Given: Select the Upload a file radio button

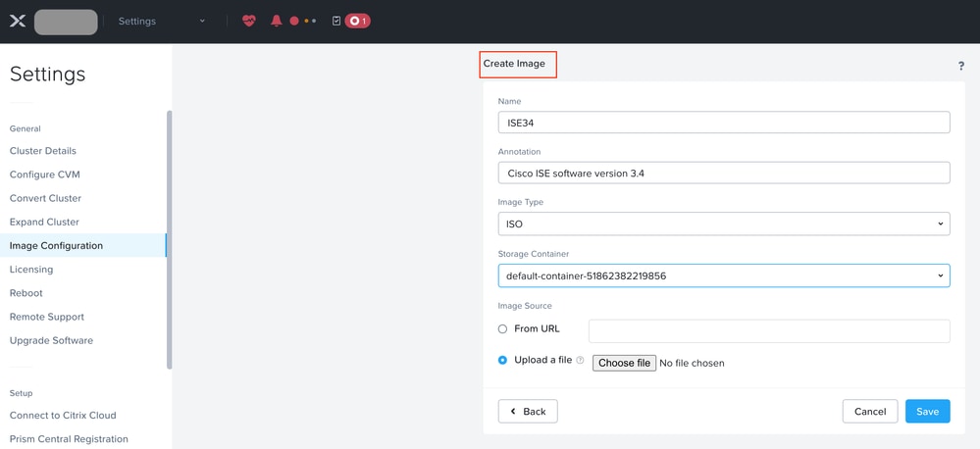Looking at the screenshot, I should (502, 361).
